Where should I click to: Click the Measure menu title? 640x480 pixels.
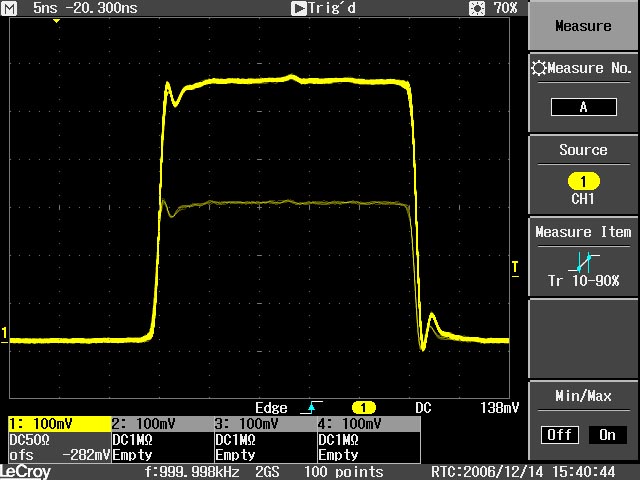click(583, 26)
